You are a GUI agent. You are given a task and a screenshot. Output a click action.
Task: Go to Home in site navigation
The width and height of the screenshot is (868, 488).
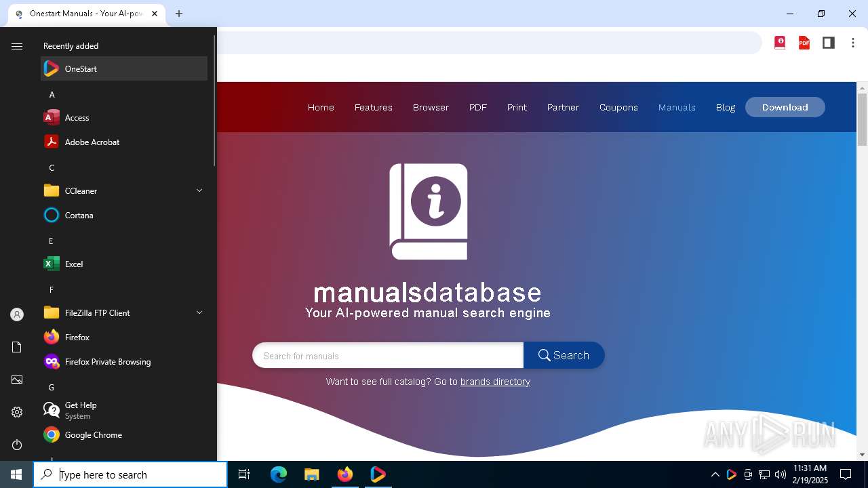(x=321, y=107)
